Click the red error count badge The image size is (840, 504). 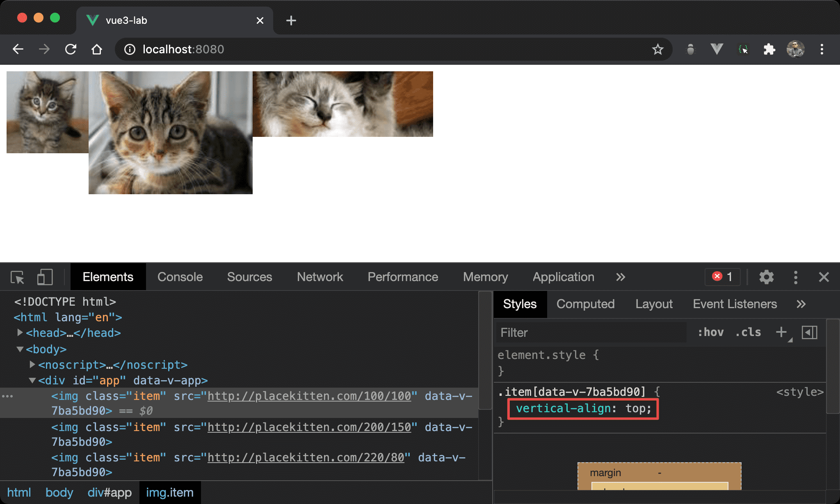[x=723, y=277]
